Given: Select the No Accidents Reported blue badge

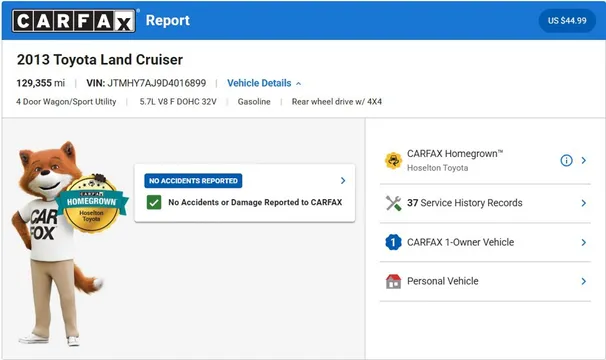Looking at the screenshot, I should pos(193,181).
